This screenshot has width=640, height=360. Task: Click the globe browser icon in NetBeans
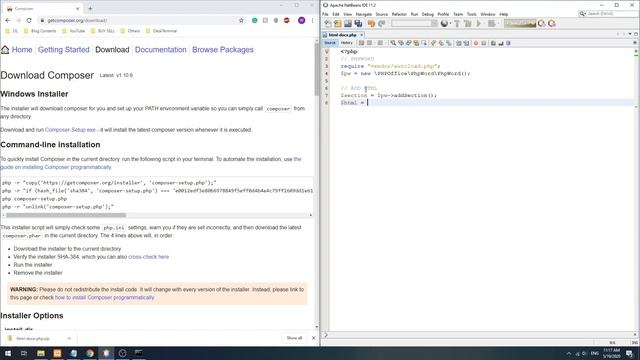444,24
